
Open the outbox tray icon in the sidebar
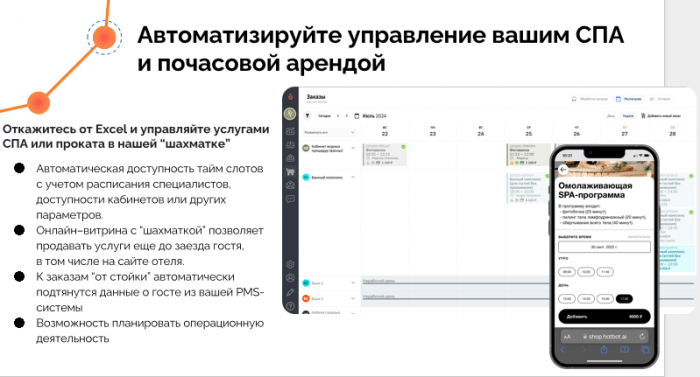pyautogui.click(x=290, y=158)
